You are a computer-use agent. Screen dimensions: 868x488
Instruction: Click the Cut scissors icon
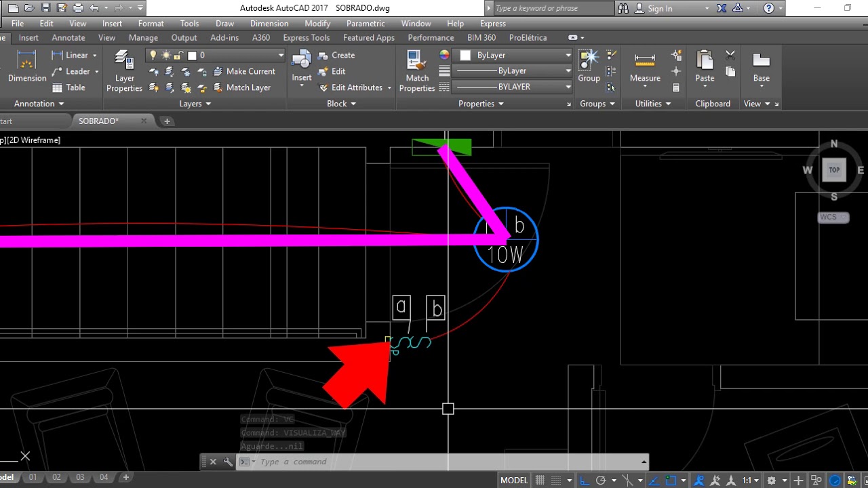[730, 56]
